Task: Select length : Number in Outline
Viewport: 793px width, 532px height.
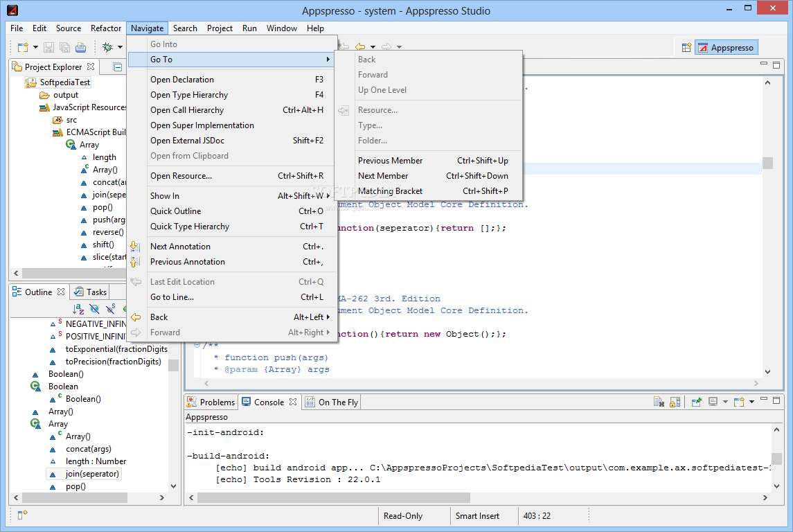Action: pos(96,461)
